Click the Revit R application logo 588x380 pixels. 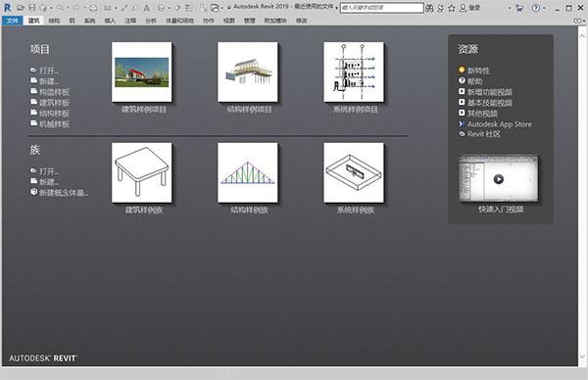click(7, 8)
